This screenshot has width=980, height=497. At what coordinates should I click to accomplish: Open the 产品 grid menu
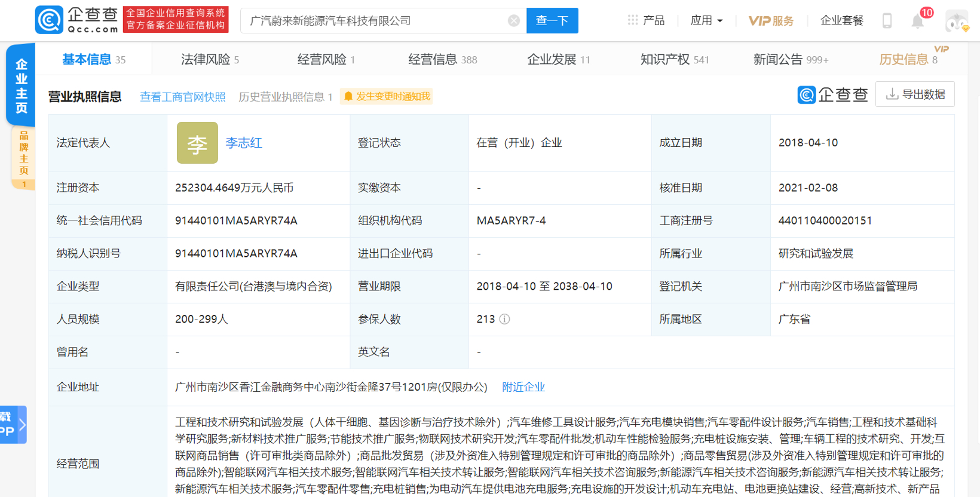click(646, 20)
